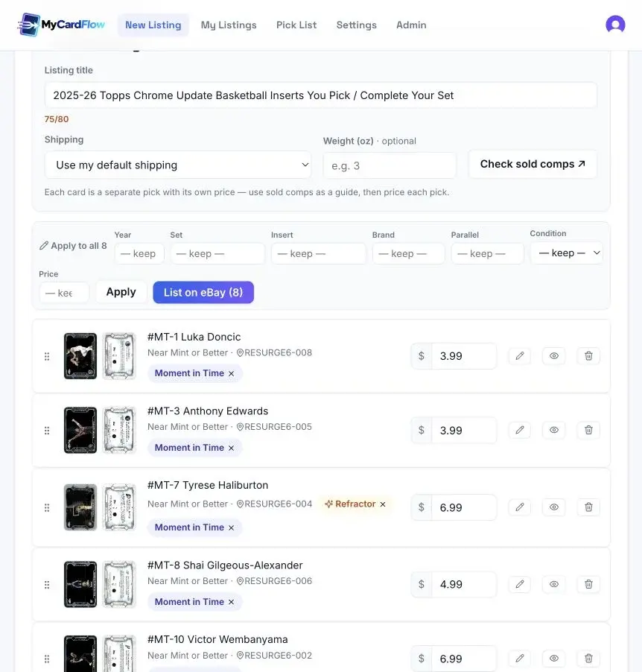Focus the Insert bulk edit field

pyautogui.click(x=319, y=254)
